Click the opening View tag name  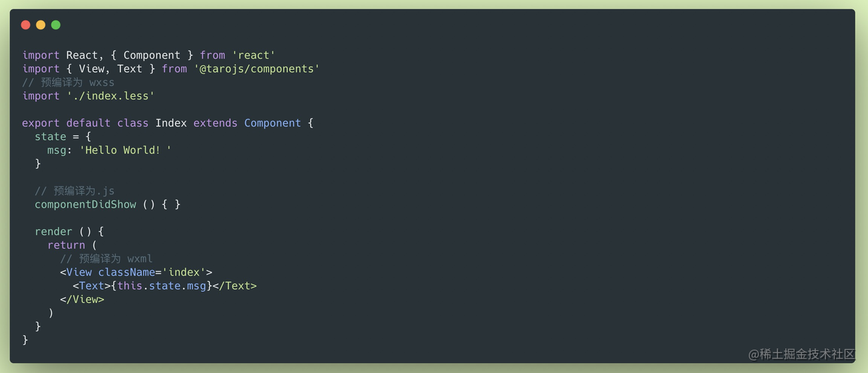79,272
